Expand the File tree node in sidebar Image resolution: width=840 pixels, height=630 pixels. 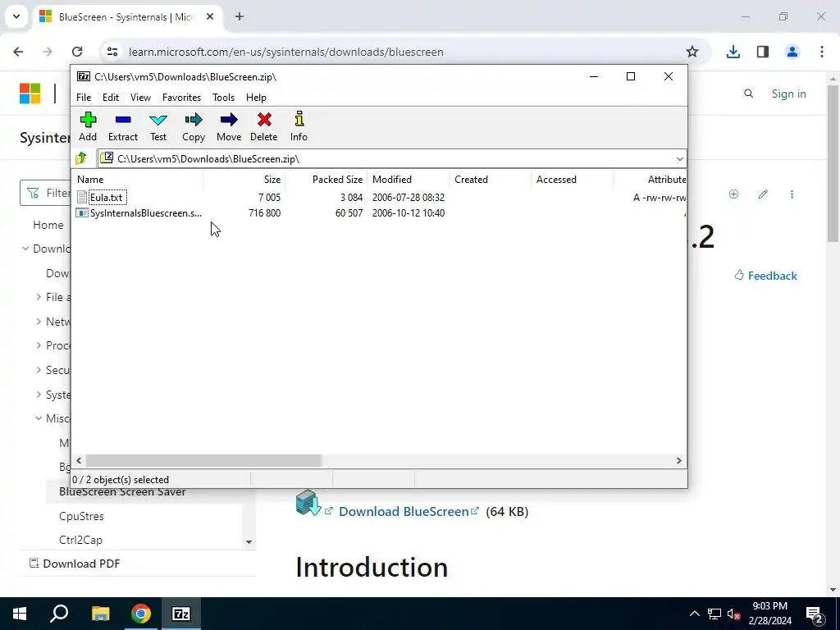click(39, 297)
